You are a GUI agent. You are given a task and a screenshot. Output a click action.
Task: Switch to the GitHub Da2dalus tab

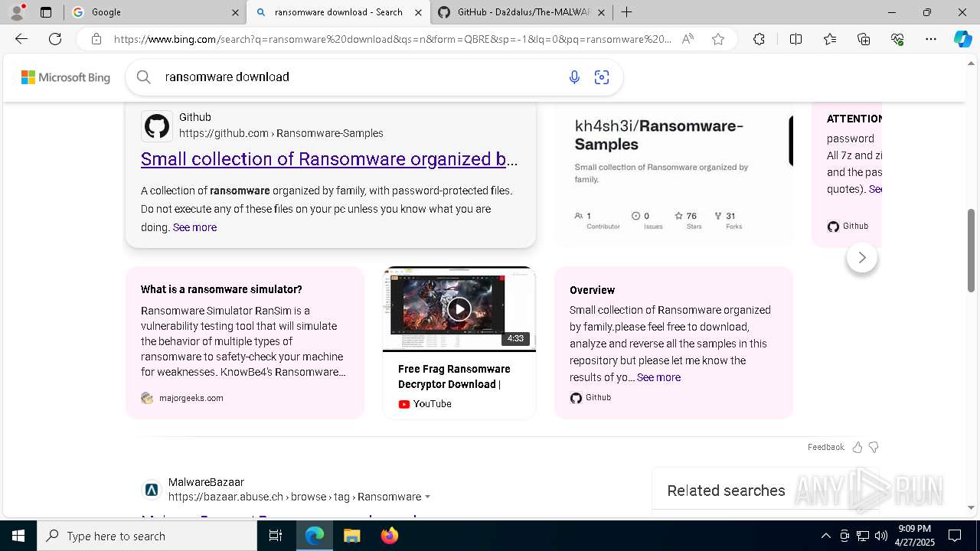tap(521, 12)
